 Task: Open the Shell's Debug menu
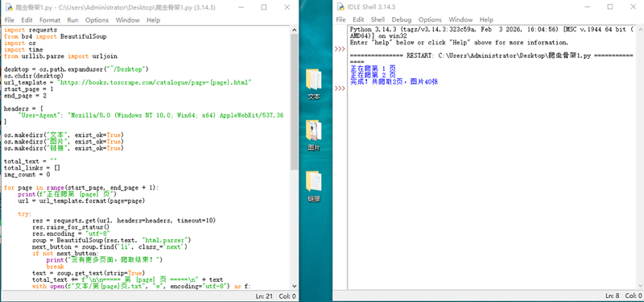tap(401, 19)
